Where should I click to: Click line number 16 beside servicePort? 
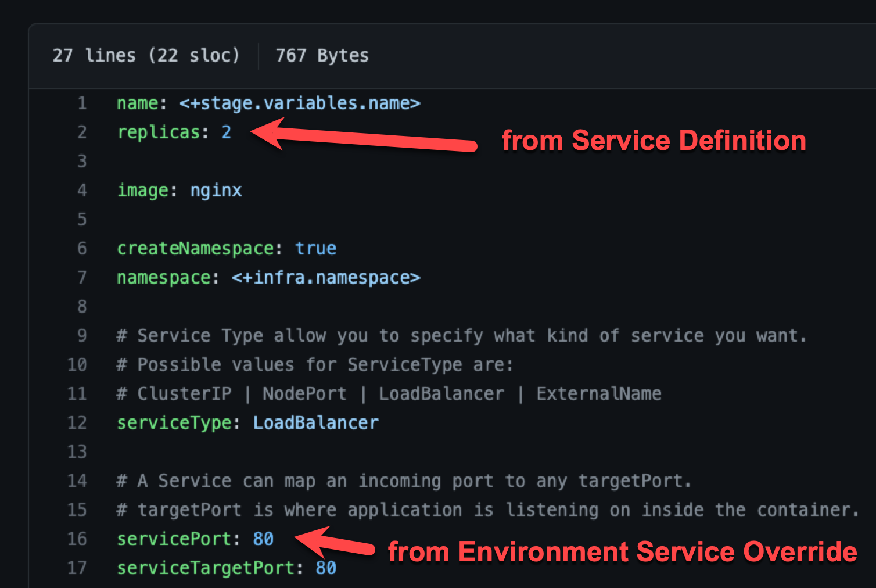click(x=77, y=539)
